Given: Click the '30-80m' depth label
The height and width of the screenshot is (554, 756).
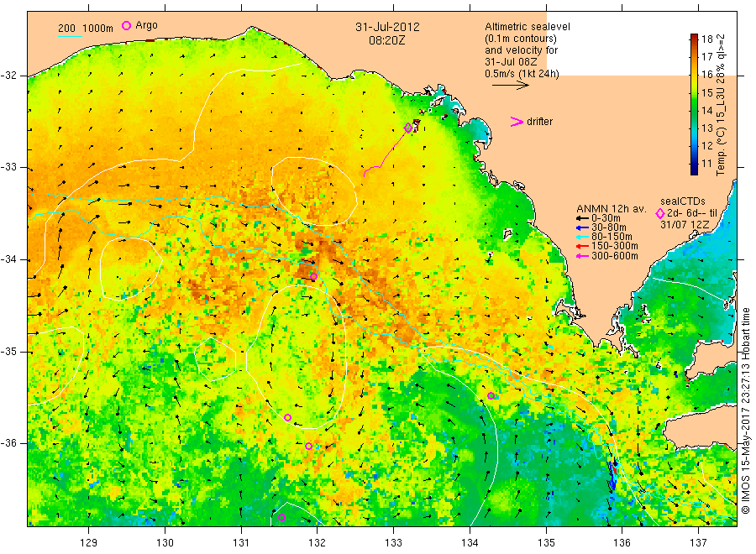Looking at the screenshot, I should point(608,227).
